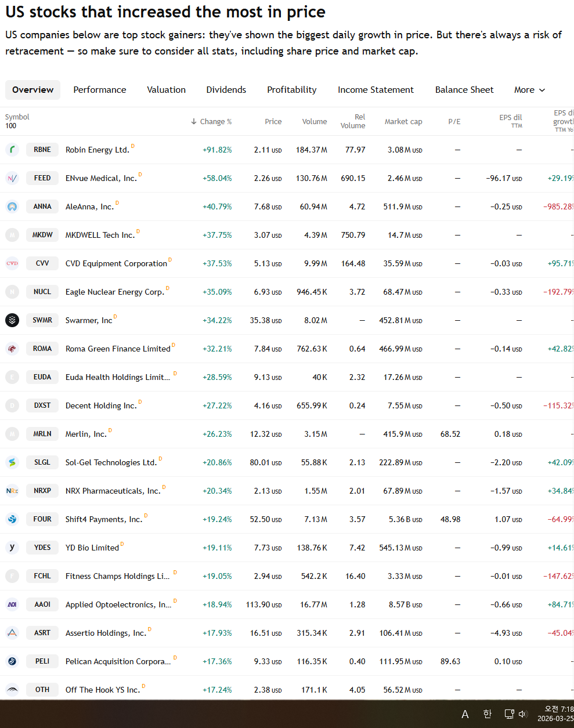Sort by Price column header
The height and width of the screenshot is (728, 574).
tap(273, 122)
